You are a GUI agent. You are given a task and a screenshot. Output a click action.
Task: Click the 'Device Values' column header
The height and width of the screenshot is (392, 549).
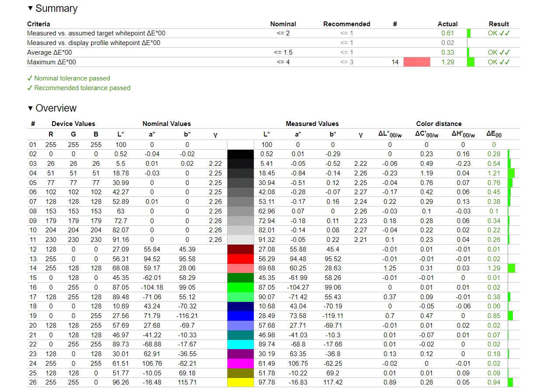(x=73, y=124)
